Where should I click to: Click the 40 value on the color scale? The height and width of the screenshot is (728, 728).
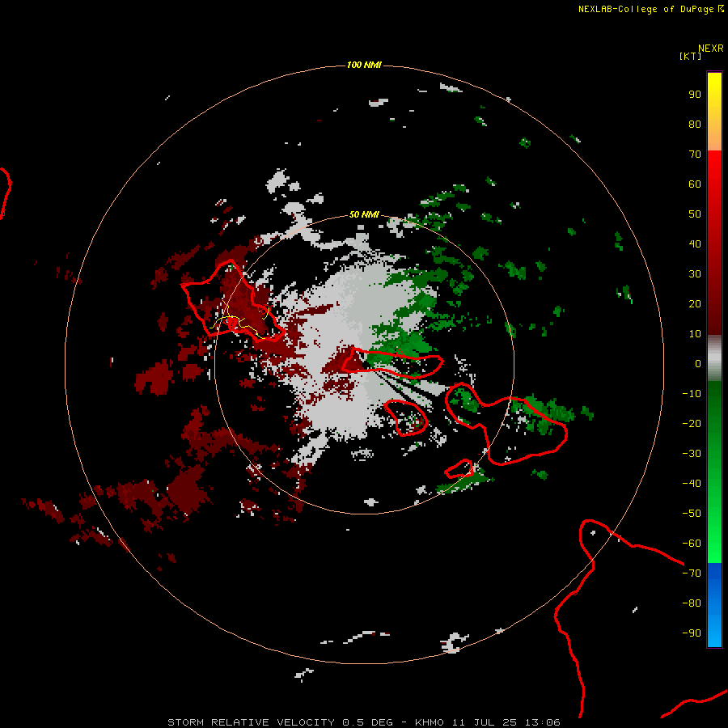point(695,243)
